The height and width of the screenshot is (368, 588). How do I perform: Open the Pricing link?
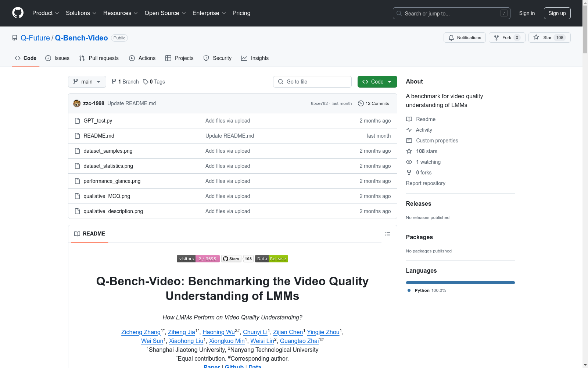click(241, 13)
